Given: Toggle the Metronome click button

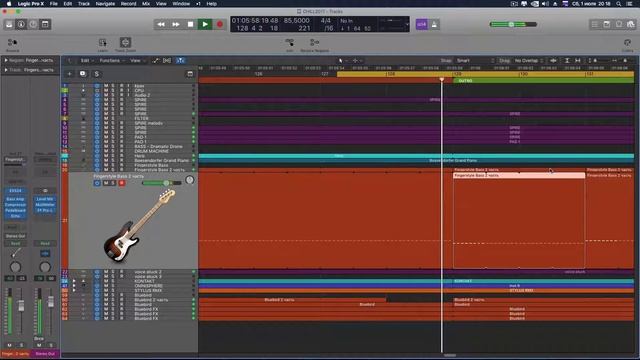Looking at the screenshot, I should (434, 24).
